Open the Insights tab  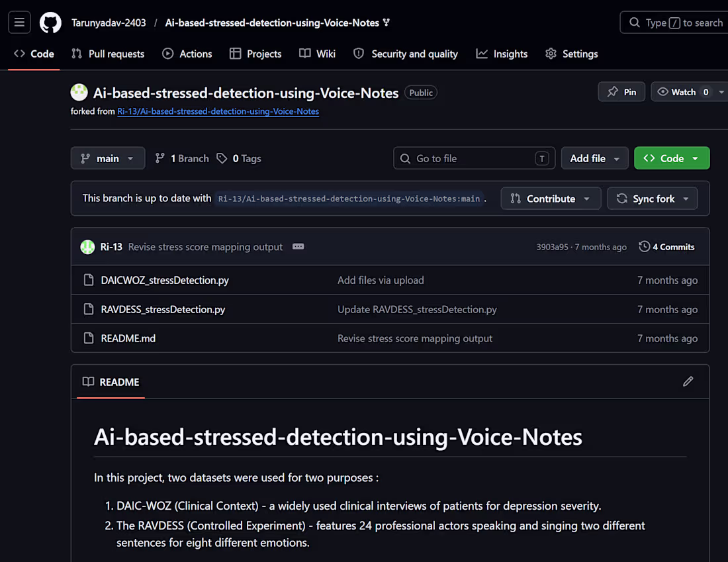502,54
